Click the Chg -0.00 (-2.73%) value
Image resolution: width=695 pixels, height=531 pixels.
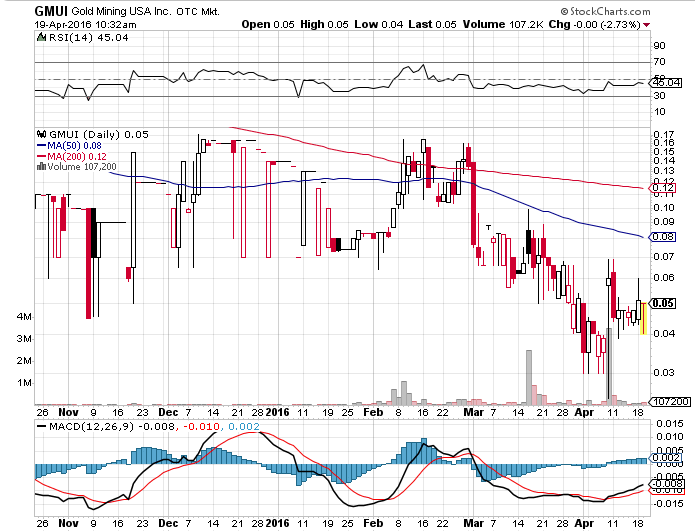coord(594,24)
